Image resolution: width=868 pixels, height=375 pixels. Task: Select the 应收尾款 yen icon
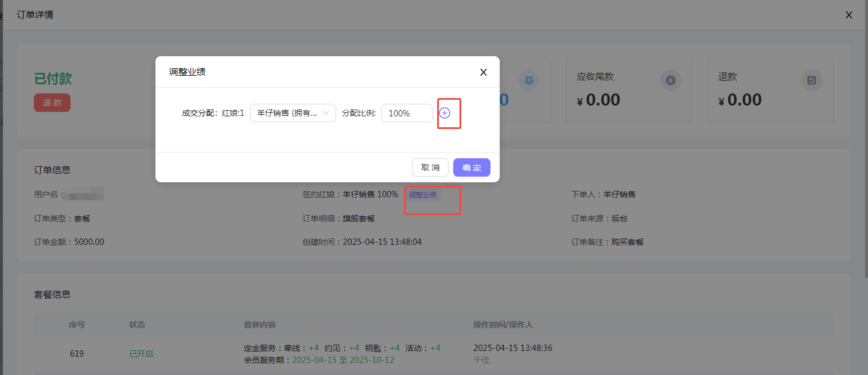[671, 80]
